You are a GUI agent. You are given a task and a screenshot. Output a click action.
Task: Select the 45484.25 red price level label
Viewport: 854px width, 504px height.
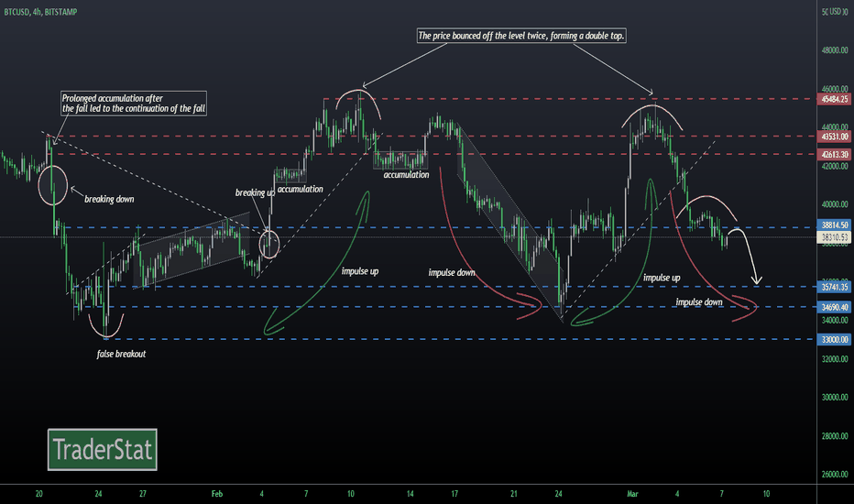[835, 99]
